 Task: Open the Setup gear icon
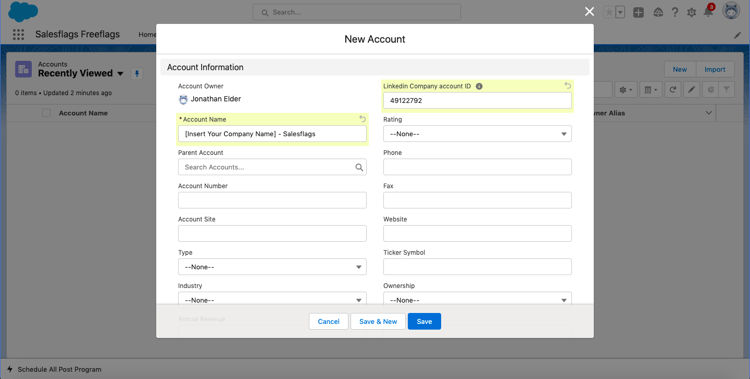point(691,12)
